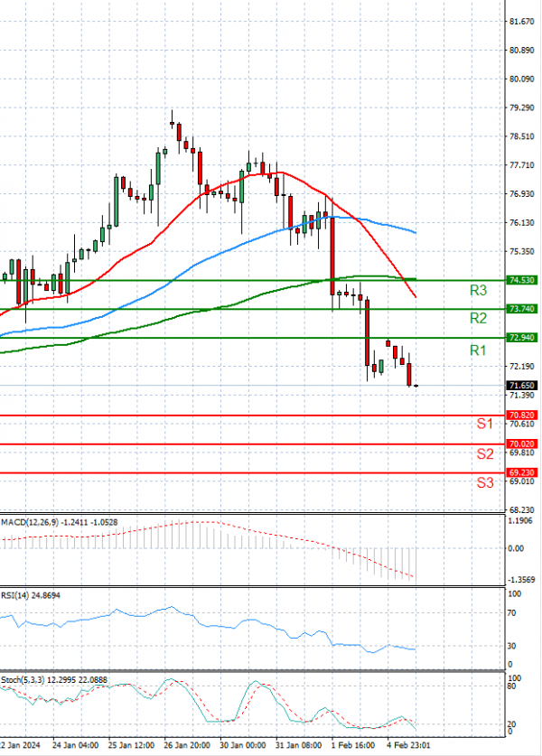Click the 81.670 price axis label

point(520,21)
